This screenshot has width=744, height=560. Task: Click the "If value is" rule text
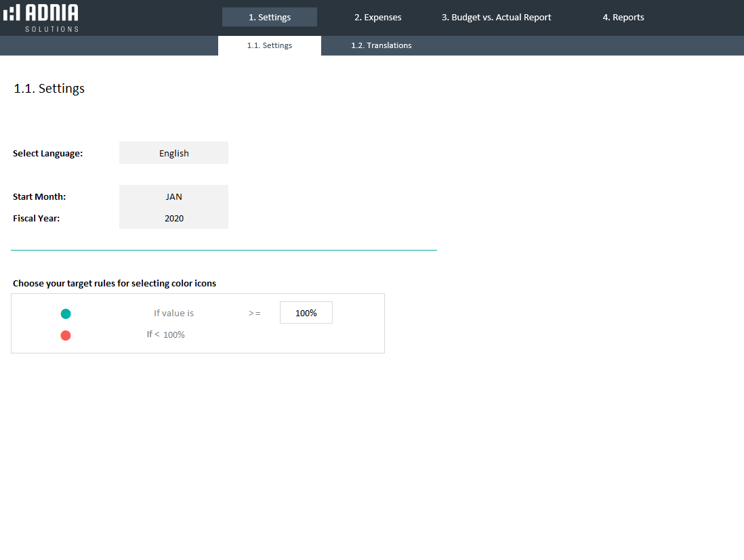click(173, 313)
